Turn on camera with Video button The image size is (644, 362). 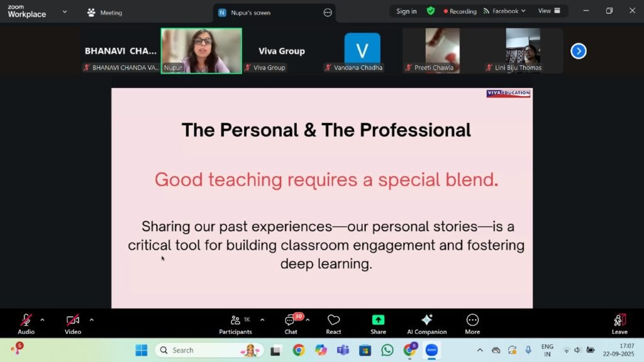73,322
